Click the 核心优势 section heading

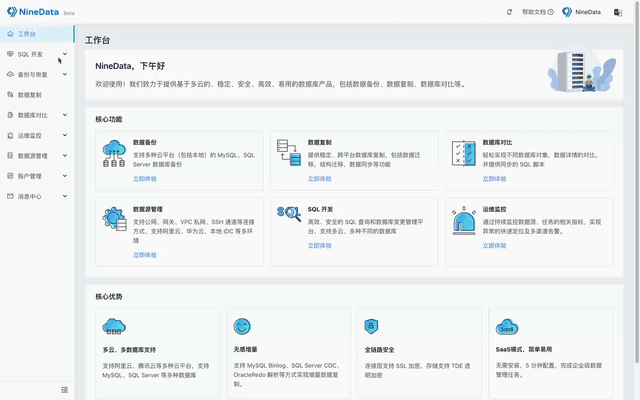click(x=109, y=297)
